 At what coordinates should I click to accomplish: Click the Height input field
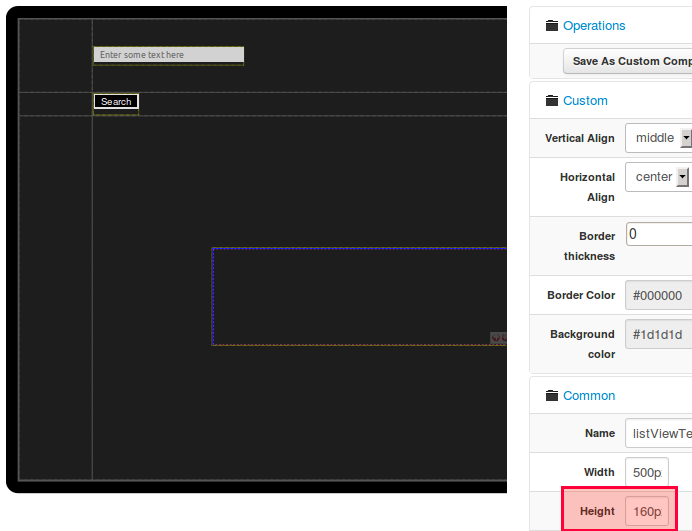coord(647,511)
